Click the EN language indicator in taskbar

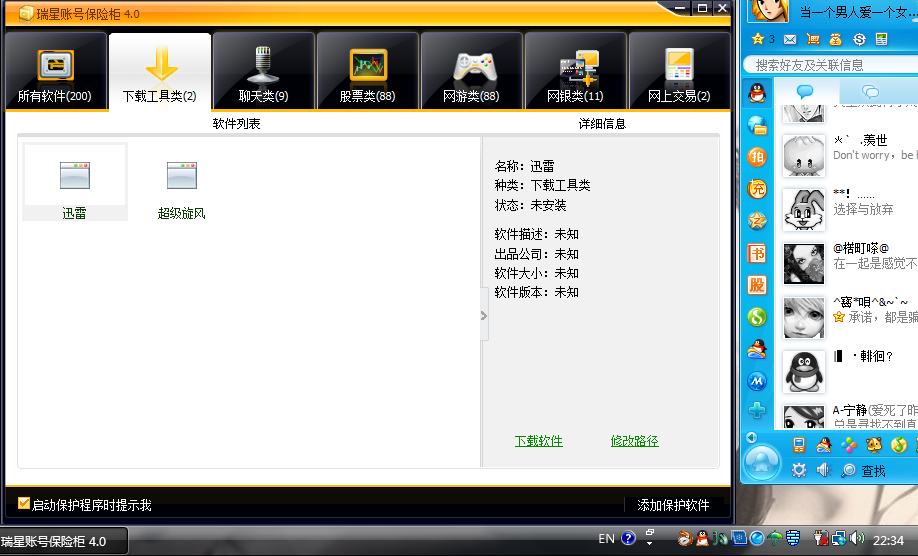click(607, 538)
